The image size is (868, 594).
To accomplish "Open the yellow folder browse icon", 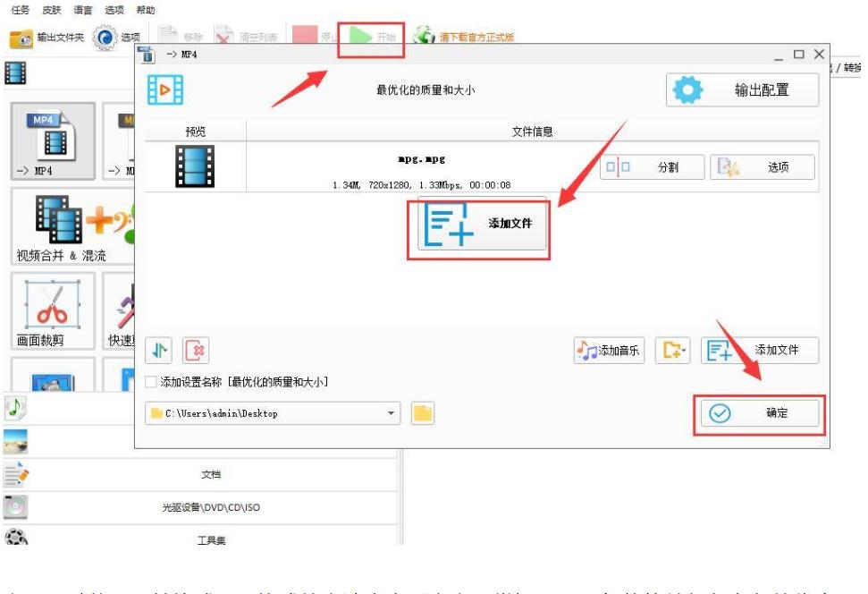I will [420, 412].
